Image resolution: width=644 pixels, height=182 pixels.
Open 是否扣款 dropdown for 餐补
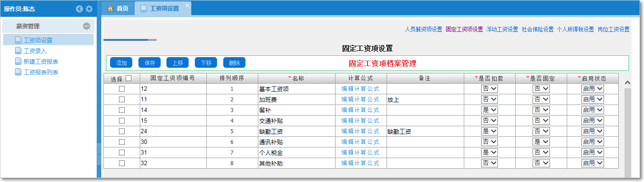coord(490,110)
